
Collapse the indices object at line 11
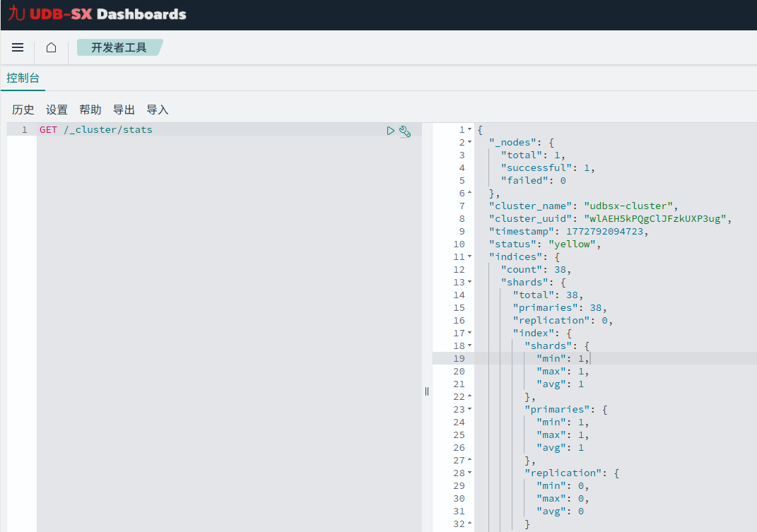pyautogui.click(x=469, y=256)
